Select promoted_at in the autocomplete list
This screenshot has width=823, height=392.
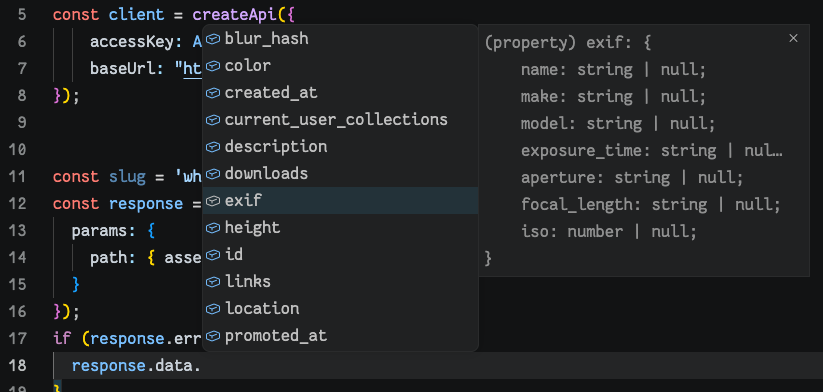tap(340, 336)
